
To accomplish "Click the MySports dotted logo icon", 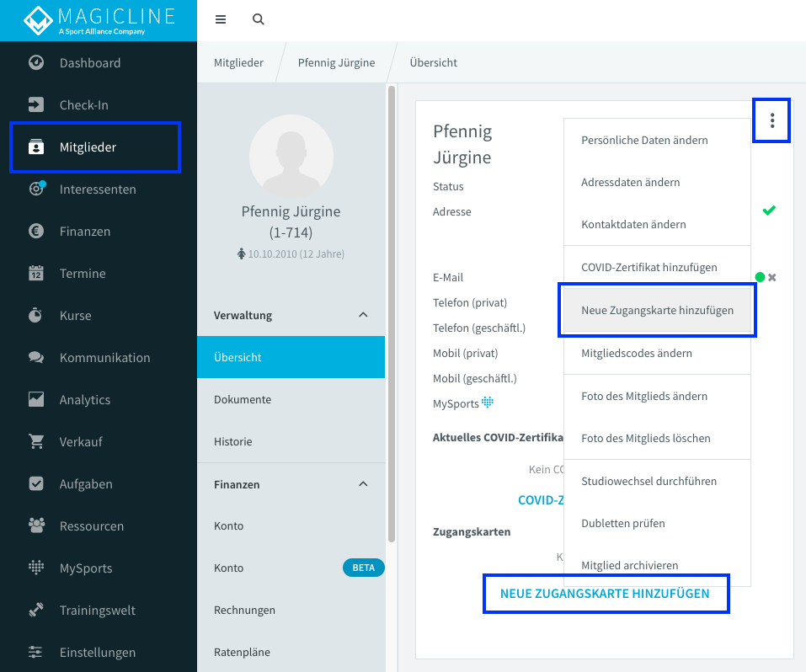I will tap(36, 568).
